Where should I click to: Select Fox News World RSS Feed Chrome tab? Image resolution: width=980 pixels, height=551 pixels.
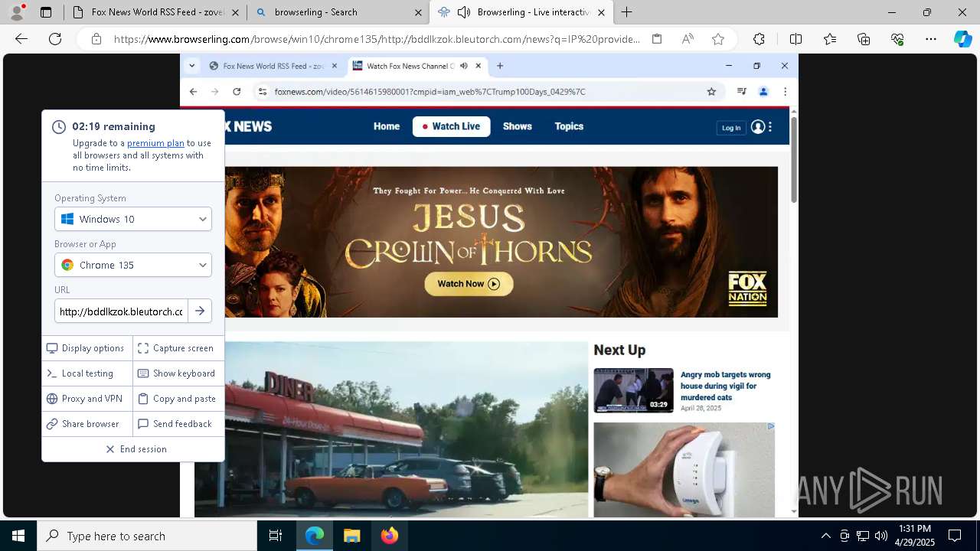(x=273, y=66)
